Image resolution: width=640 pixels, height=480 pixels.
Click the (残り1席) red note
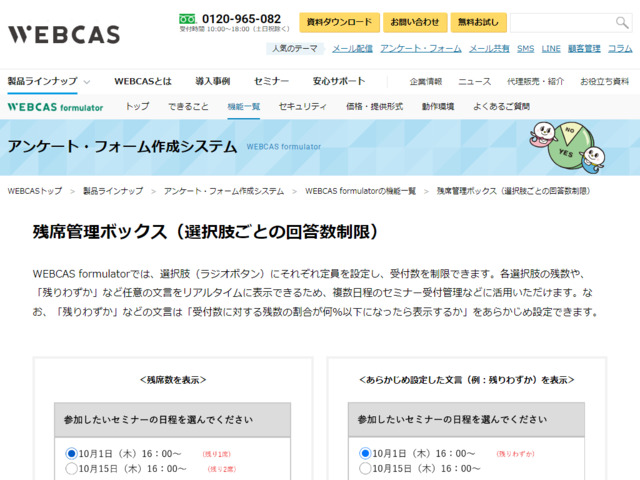(x=217, y=454)
